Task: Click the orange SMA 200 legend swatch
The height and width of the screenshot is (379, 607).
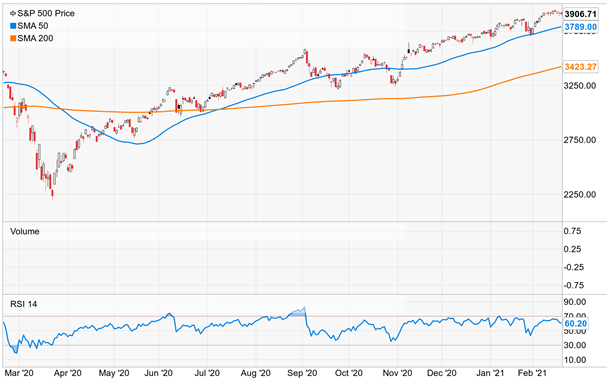Action: point(13,38)
